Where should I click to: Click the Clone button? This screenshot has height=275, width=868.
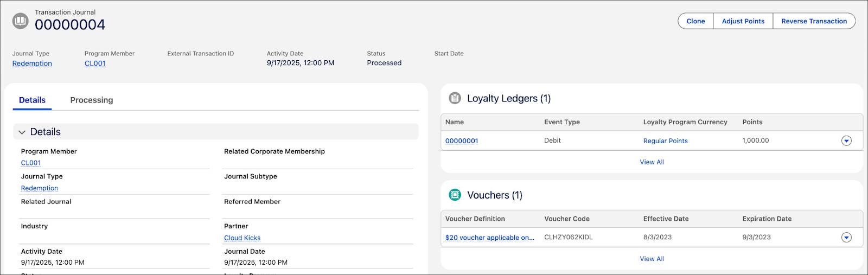695,21
